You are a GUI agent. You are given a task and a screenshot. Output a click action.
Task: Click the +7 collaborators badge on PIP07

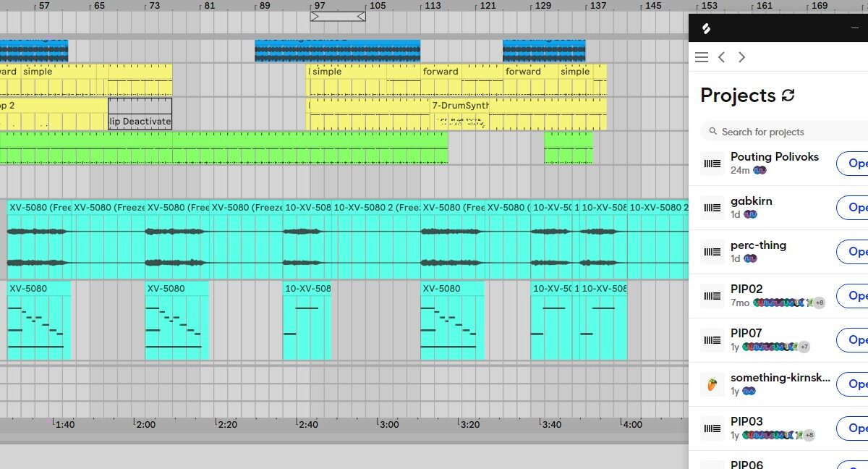click(804, 347)
